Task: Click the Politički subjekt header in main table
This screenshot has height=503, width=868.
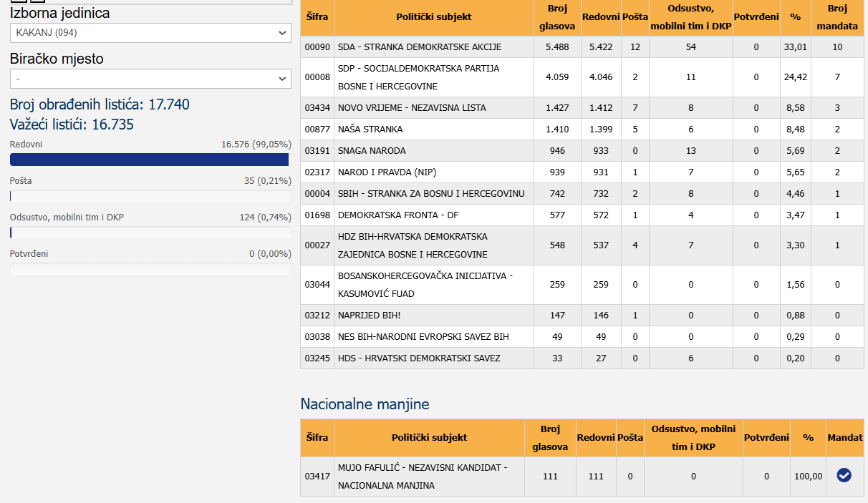Action: point(433,16)
